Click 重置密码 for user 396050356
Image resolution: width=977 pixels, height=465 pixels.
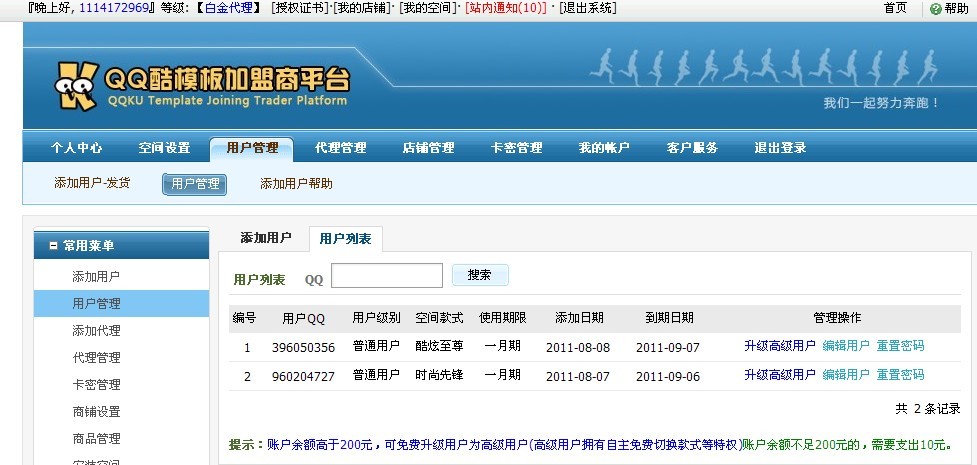(900, 346)
